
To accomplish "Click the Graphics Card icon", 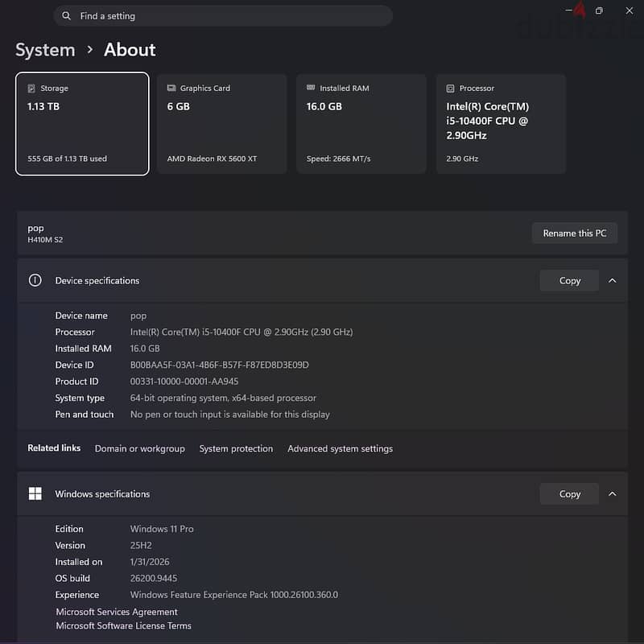I will point(171,88).
